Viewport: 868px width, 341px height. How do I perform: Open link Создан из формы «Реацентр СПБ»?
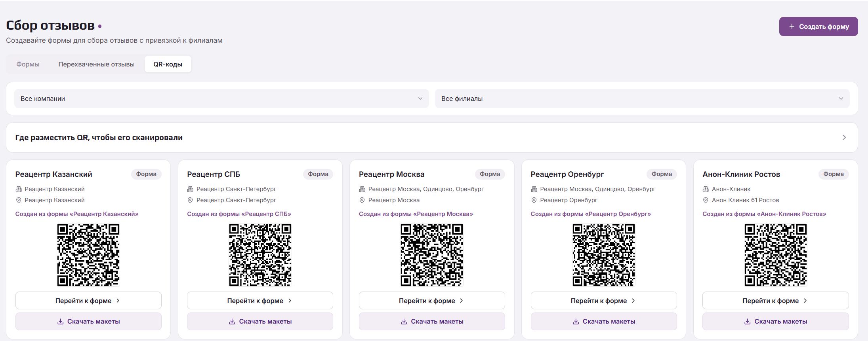pyautogui.click(x=239, y=214)
